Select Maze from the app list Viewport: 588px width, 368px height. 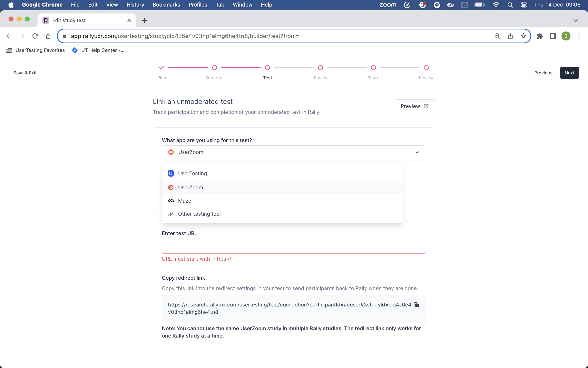click(x=282, y=201)
